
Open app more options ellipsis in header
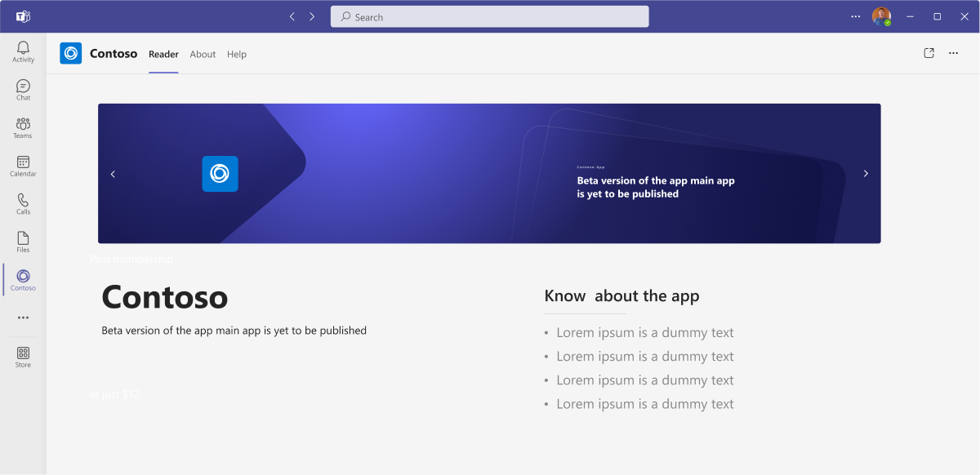pos(953,53)
